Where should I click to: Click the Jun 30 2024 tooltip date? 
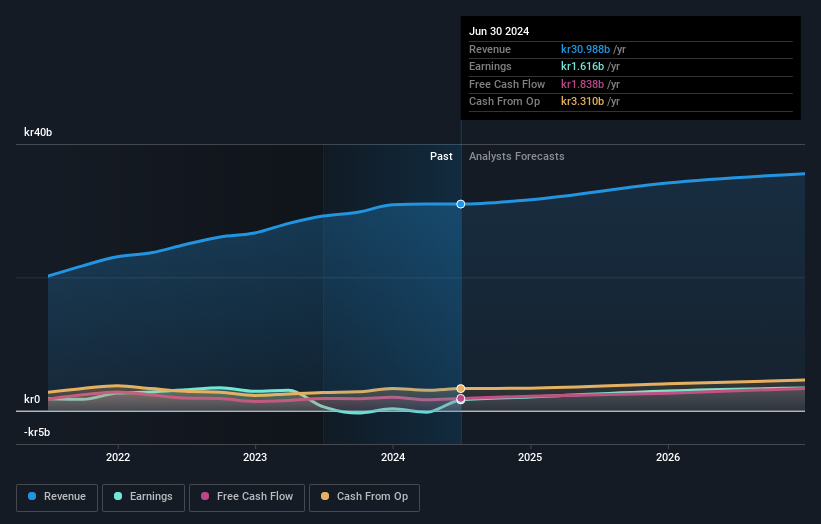click(x=499, y=31)
